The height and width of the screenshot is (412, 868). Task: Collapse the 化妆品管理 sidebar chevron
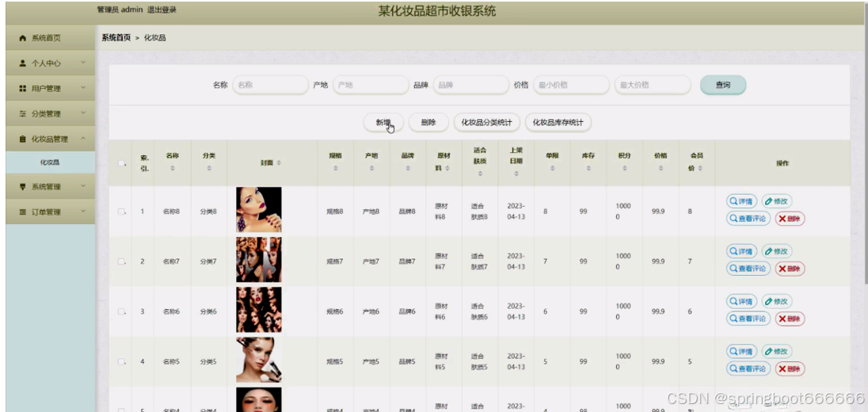[x=83, y=139]
